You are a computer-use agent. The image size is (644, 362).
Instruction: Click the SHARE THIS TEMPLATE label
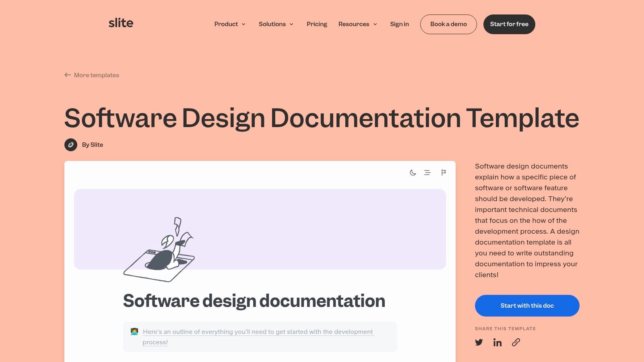tap(505, 329)
